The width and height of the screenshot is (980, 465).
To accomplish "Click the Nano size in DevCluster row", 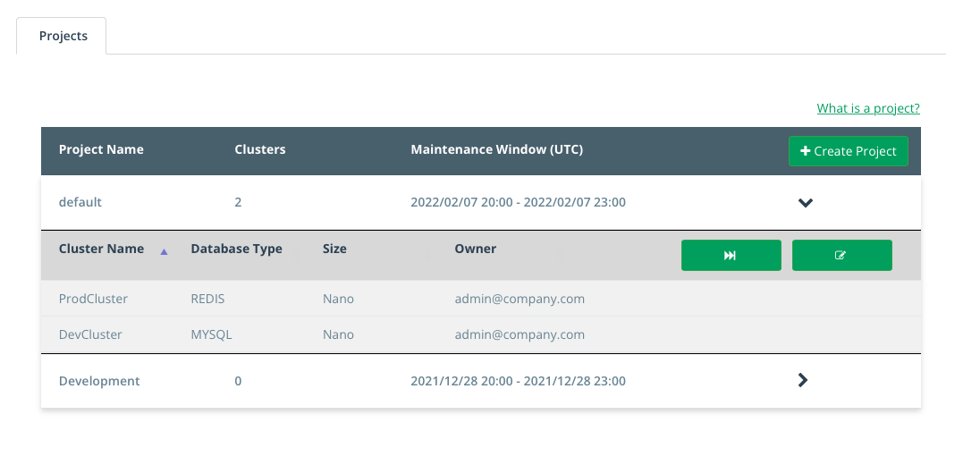I will (x=338, y=334).
